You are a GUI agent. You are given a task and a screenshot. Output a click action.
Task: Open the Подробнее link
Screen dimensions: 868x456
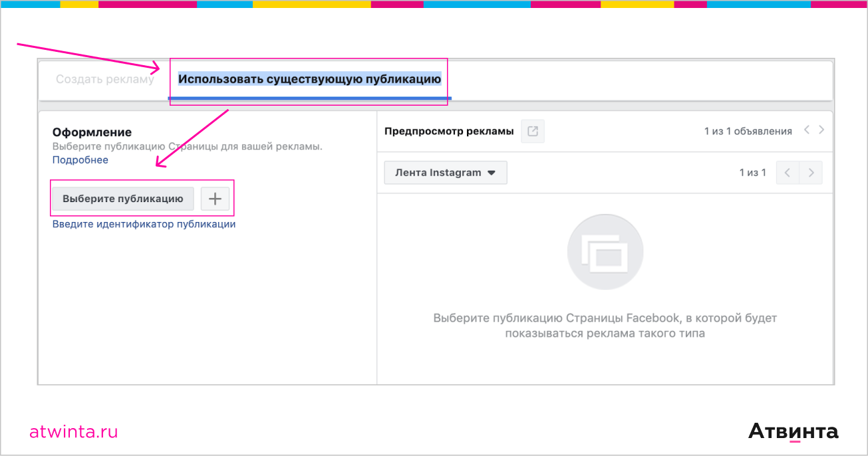point(80,160)
